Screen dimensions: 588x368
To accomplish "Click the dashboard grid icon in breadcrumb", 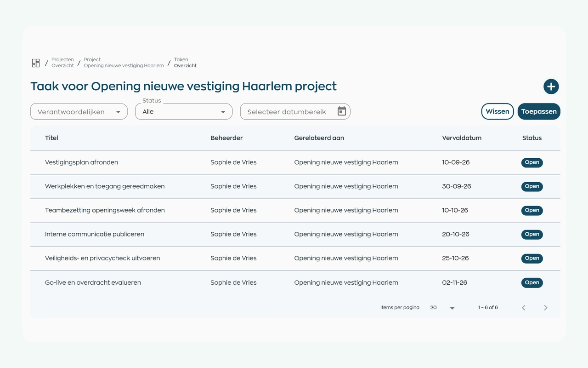I will (36, 63).
